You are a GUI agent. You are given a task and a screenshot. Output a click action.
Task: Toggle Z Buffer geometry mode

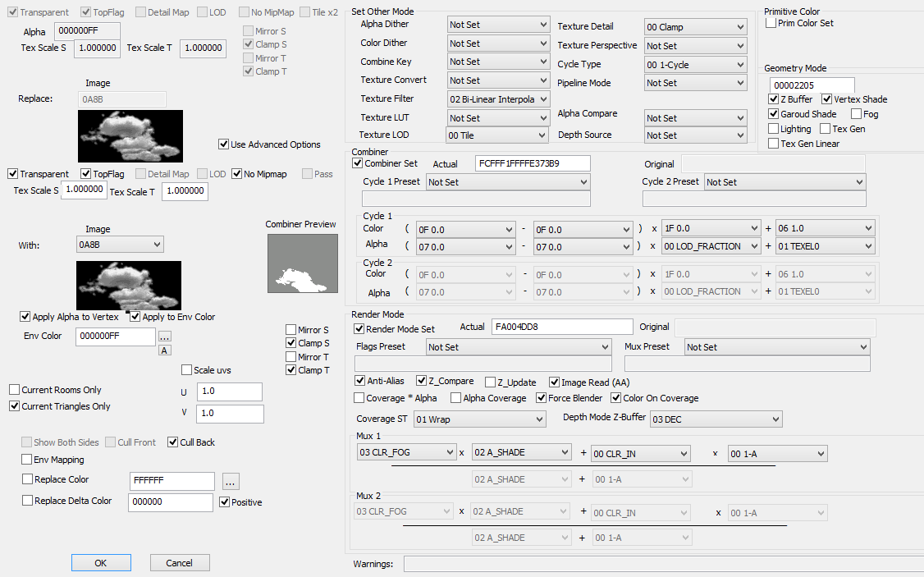[x=773, y=99]
